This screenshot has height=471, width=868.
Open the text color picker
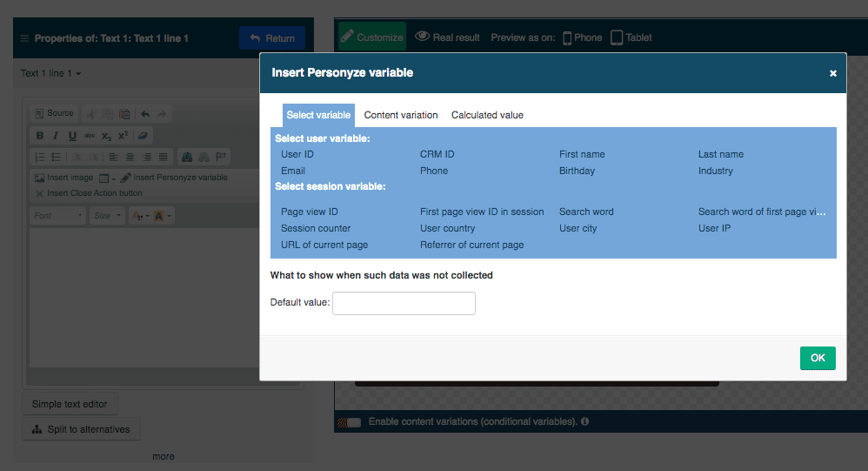139,215
